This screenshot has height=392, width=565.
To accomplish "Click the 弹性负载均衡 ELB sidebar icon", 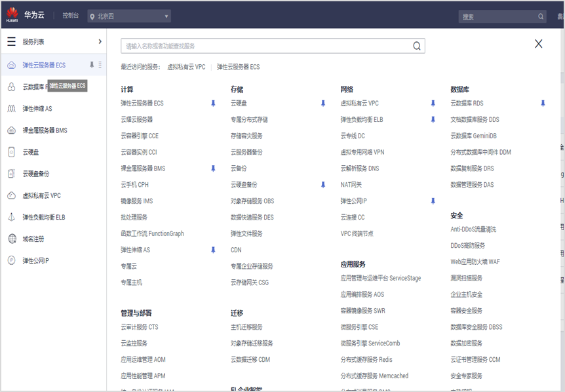I will 12,217.
